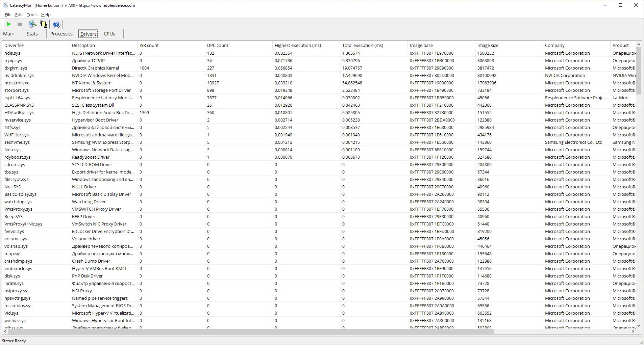
Task: Click the crashdmp.sys file name
Action: 18,261
